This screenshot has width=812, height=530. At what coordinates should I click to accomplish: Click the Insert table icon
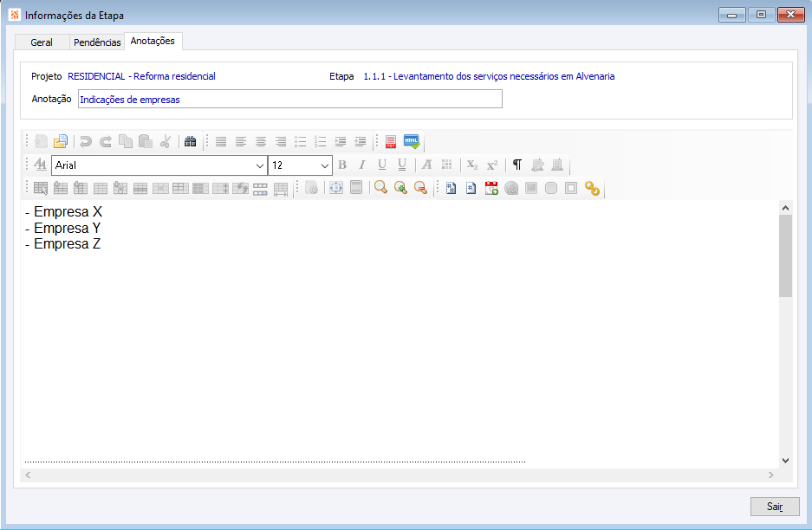[41, 189]
